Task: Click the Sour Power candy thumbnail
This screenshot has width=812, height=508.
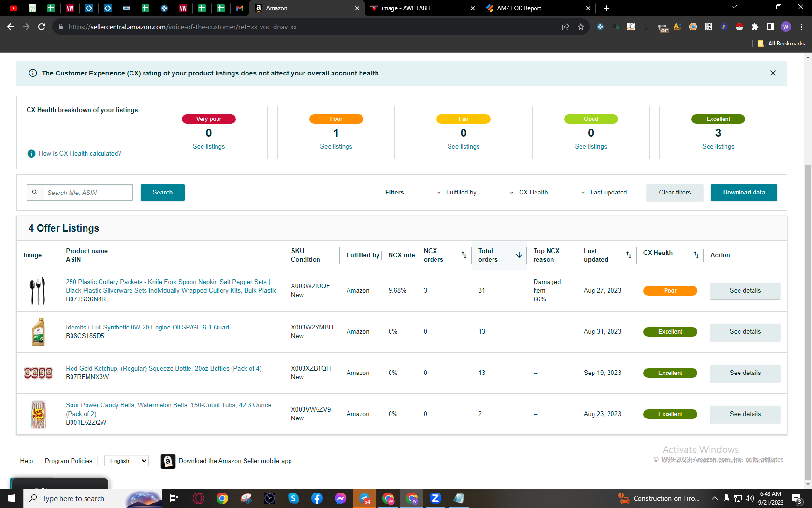Action: (38, 414)
